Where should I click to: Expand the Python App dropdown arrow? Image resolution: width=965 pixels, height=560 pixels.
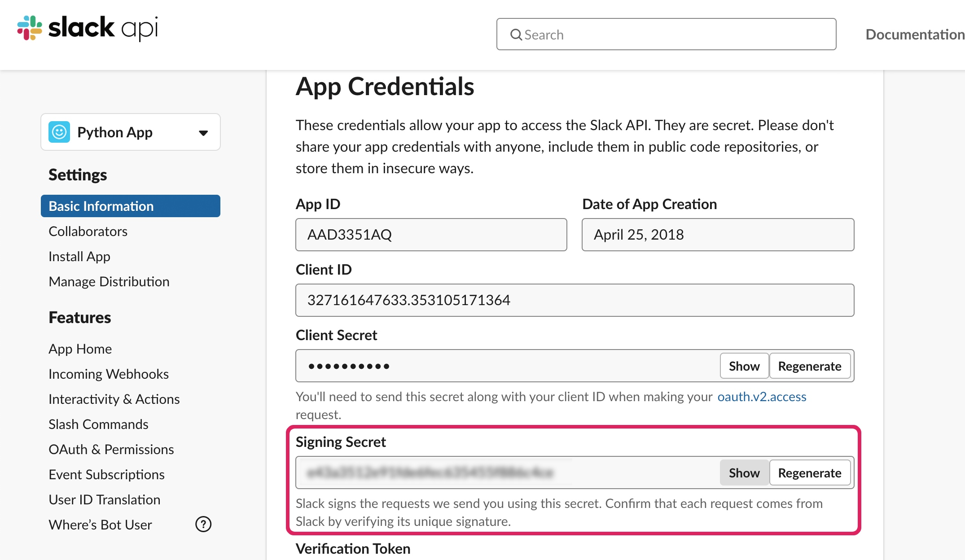[203, 133]
